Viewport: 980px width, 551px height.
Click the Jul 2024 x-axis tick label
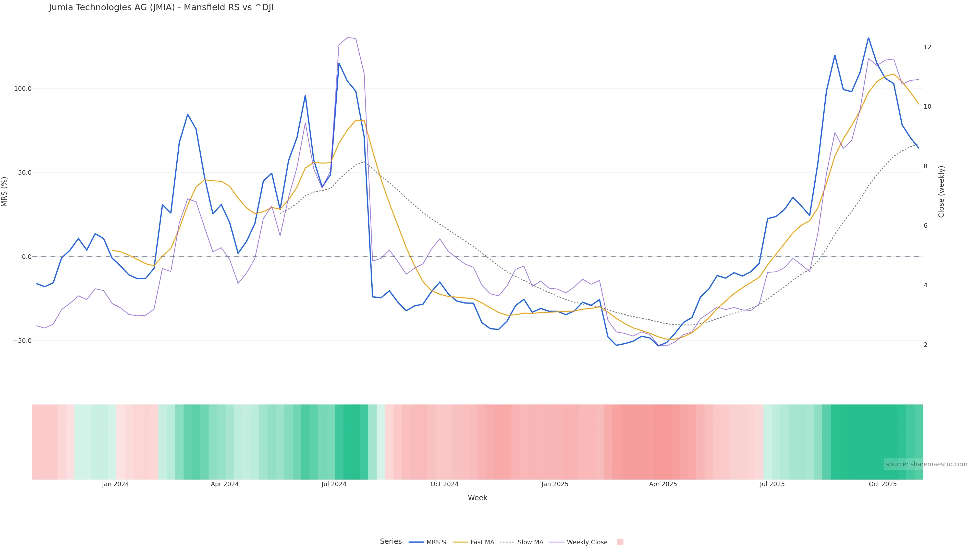334,484
